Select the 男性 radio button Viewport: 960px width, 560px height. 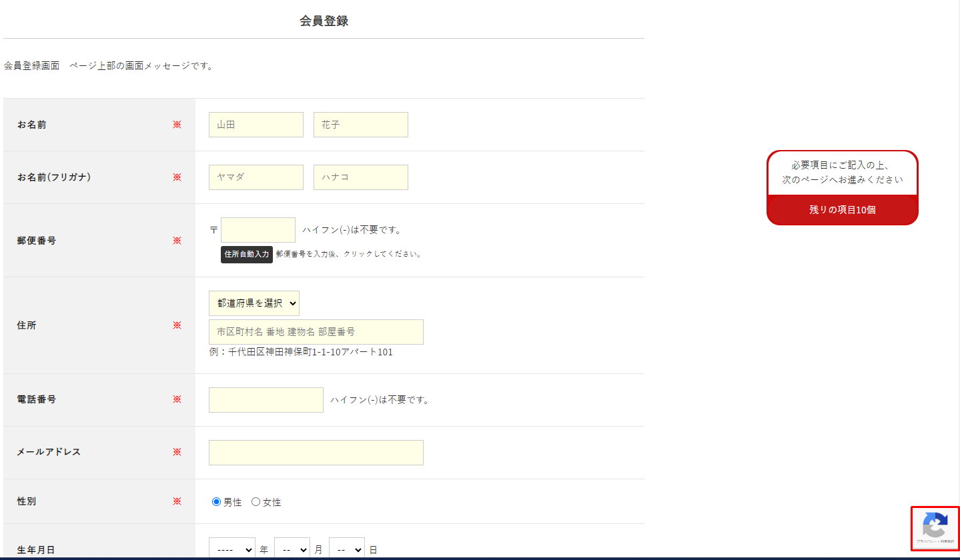216,502
